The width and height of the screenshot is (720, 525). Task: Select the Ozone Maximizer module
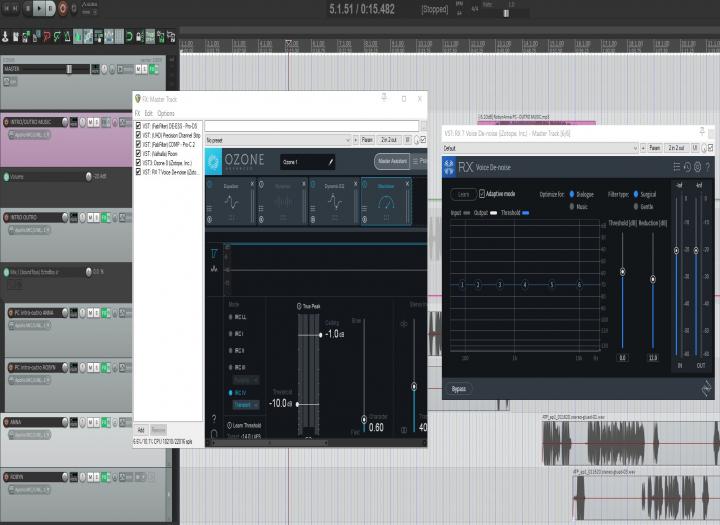[x=386, y=202]
